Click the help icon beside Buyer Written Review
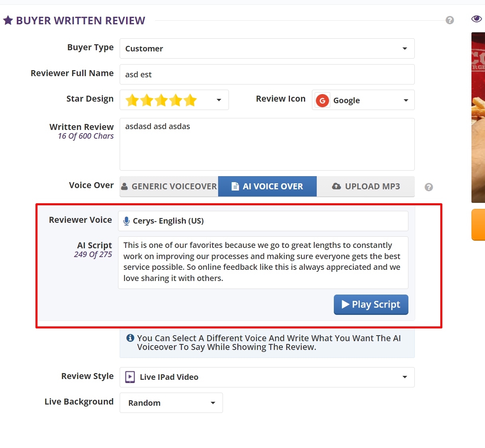485x448 pixels. pyautogui.click(x=450, y=20)
